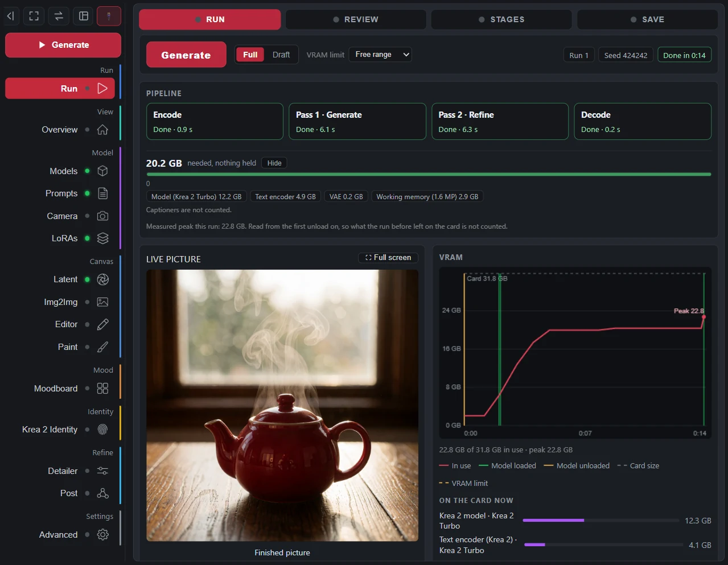Click the Finished picture caption
Screen dimensions: 728x565
coord(282,553)
